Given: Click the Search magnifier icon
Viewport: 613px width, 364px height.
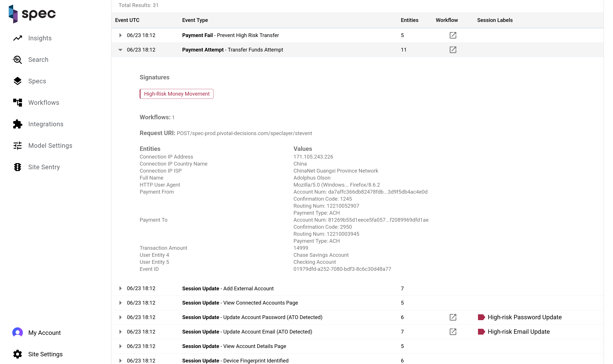Looking at the screenshot, I should click(17, 60).
